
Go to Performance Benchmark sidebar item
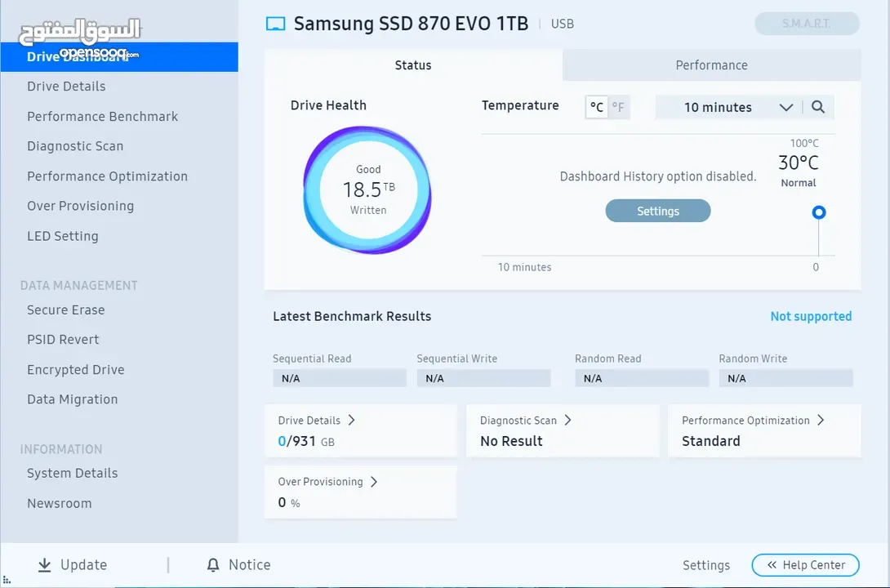[103, 116]
